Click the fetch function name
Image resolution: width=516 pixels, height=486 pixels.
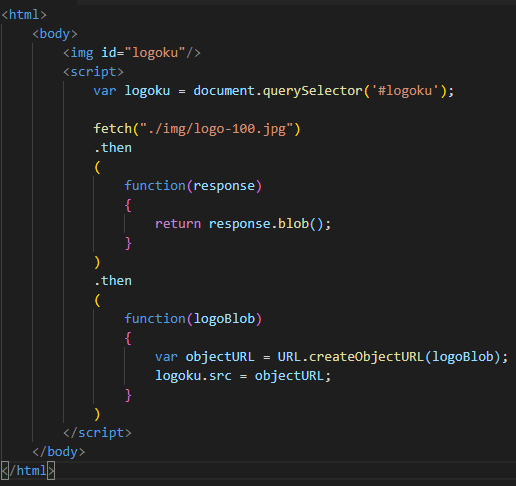coord(113,129)
